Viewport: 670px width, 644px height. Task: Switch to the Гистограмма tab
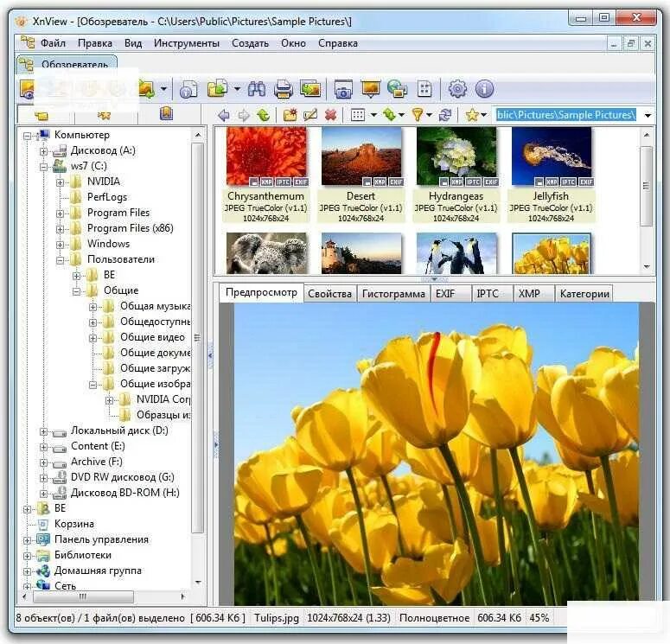click(393, 294)
